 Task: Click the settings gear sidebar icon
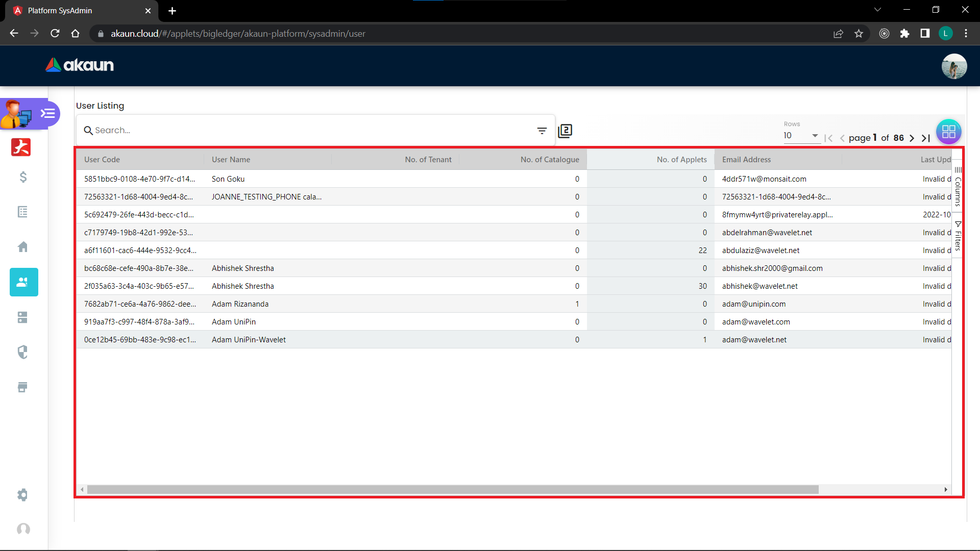pos(23,495)
